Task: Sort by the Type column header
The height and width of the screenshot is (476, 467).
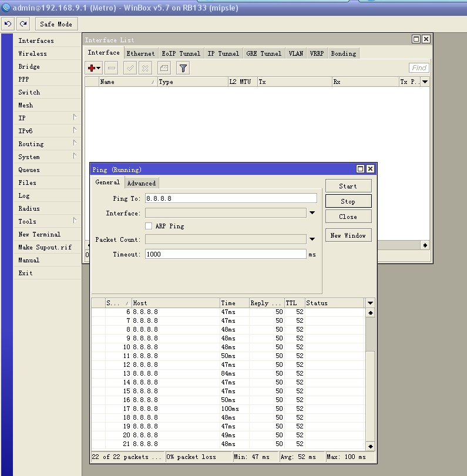Action: pos(193,82)
